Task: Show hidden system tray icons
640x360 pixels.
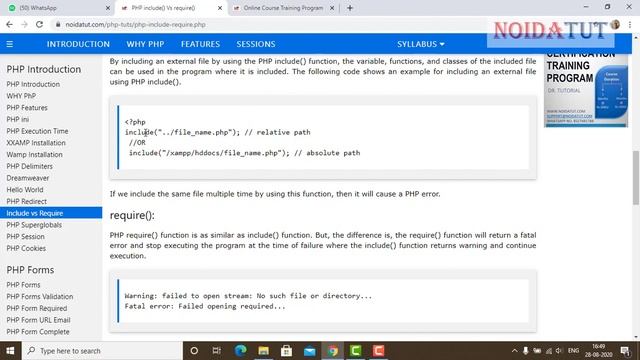Action: [x=514, y=351]
